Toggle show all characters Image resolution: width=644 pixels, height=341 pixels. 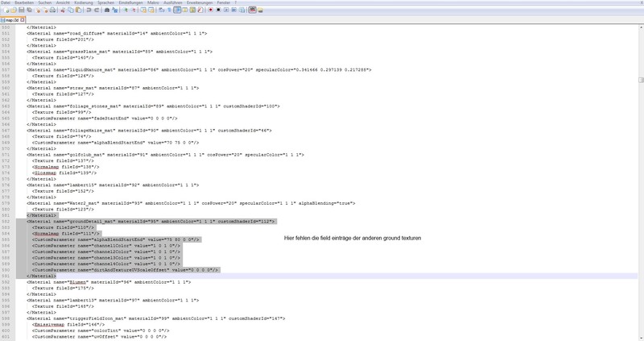click(x=169, y=10)
